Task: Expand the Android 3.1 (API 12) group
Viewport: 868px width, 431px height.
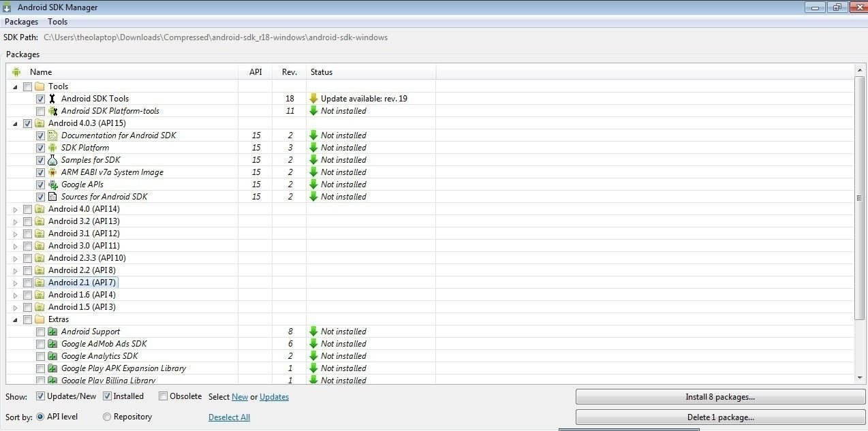Action: coord(15,234)
